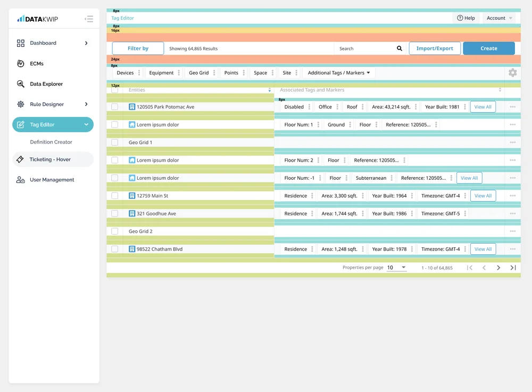The height and width of the screenshot is (392, 532).
Task: Open row menu for 98522 Chatham Blvd
Action: (x=513, y=249)
